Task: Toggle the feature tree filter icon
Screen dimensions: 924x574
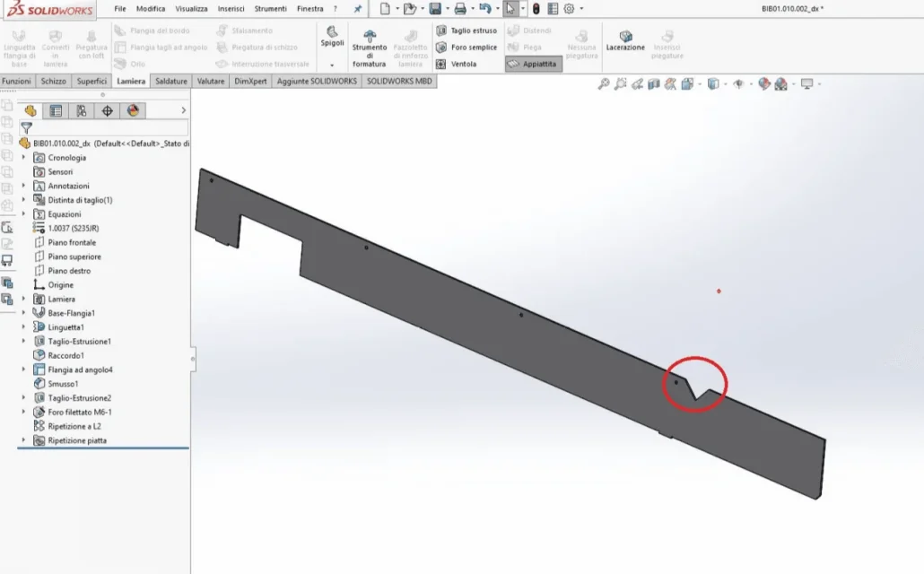Action: (27, 127)
